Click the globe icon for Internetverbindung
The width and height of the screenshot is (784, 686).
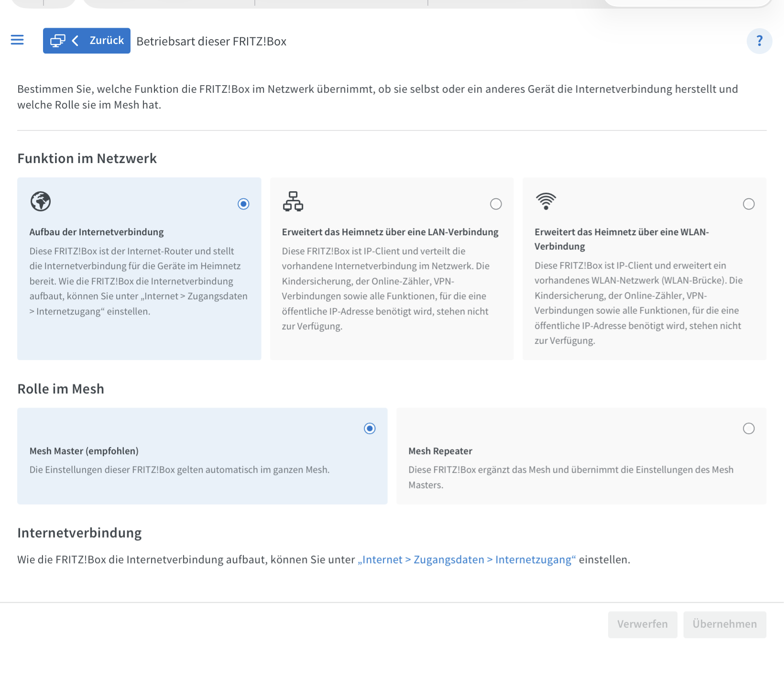(41, 201)
